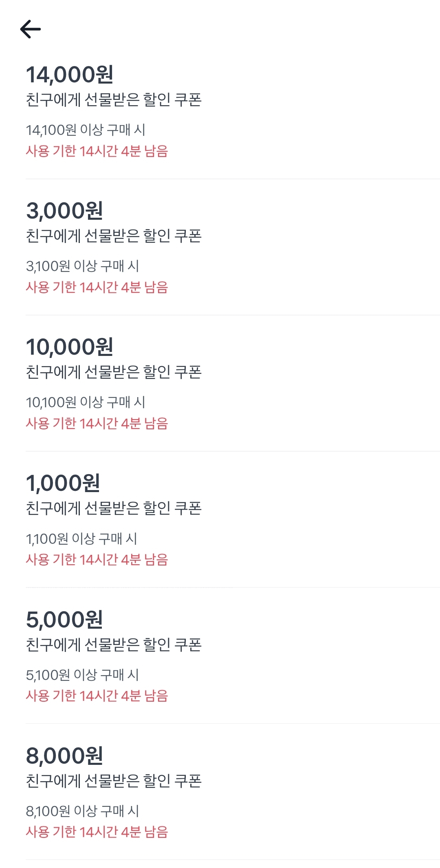This screenshot has height=868, width=440.
Task: Choose the 10,000원 coupon amount heading
Action: (70, 347)
